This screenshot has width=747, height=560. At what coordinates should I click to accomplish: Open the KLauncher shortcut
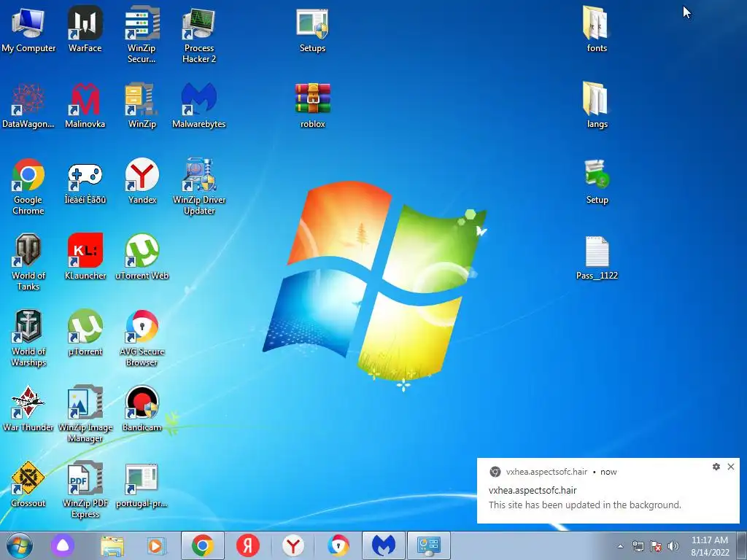tap(85, 257)
